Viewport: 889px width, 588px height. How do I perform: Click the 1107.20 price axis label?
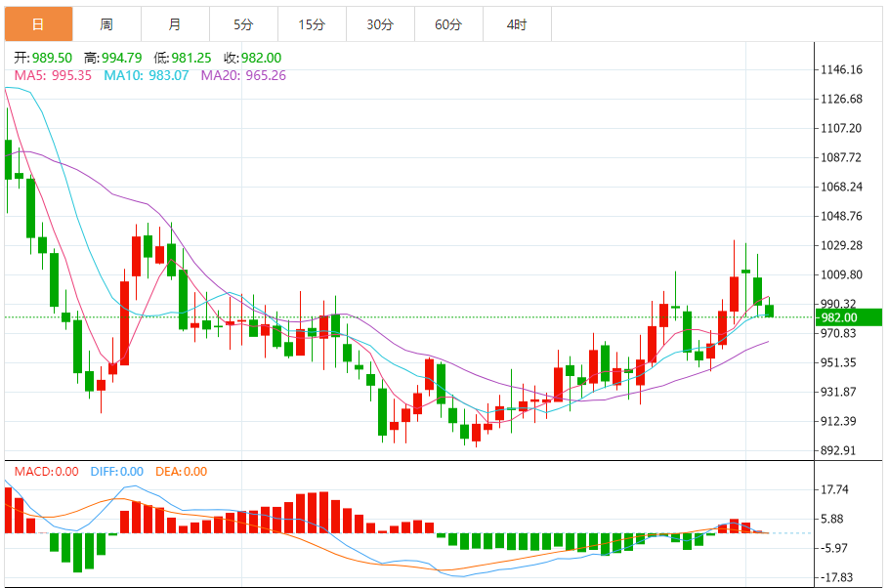841,128
